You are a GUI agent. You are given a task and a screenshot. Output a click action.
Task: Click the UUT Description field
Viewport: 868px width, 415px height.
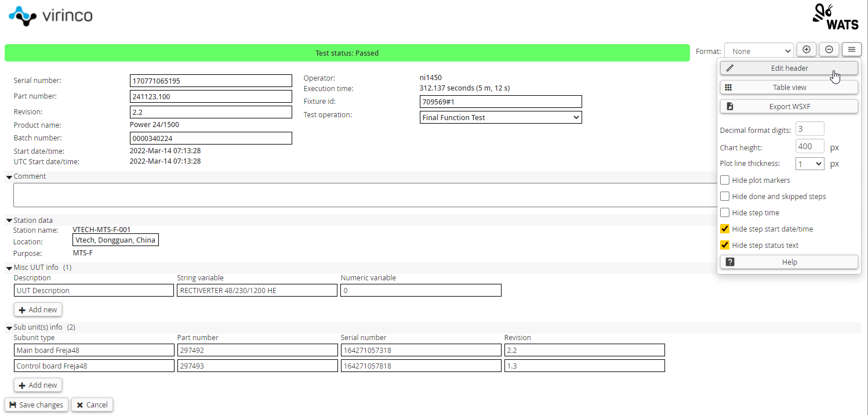point(94,290)
